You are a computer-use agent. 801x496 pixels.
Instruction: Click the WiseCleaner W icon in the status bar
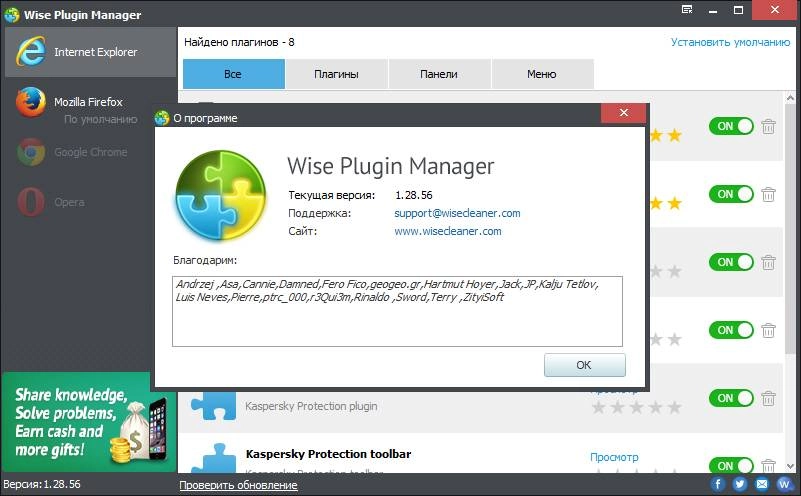coord(784,484)
